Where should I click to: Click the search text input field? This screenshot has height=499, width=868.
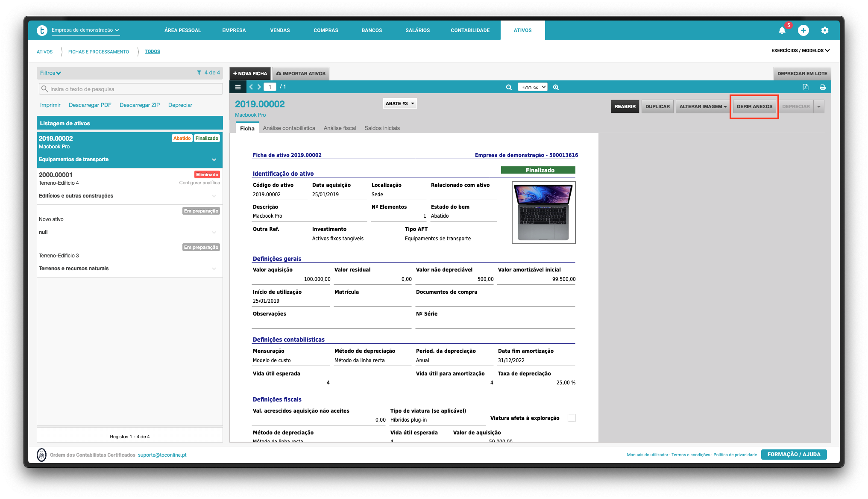(130, 89)
